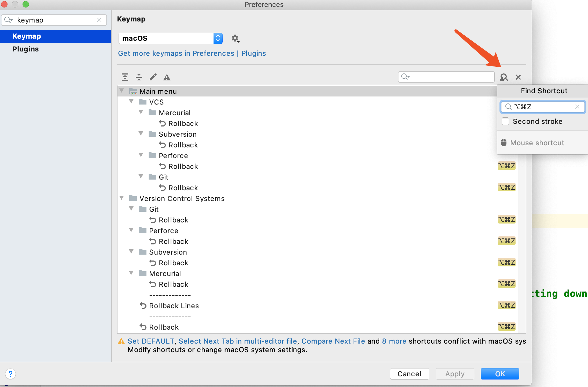The height and width of the screenshot is (387, 588).
Task: Click the search icon in the actions filter
Action: (x=405, y=77)
